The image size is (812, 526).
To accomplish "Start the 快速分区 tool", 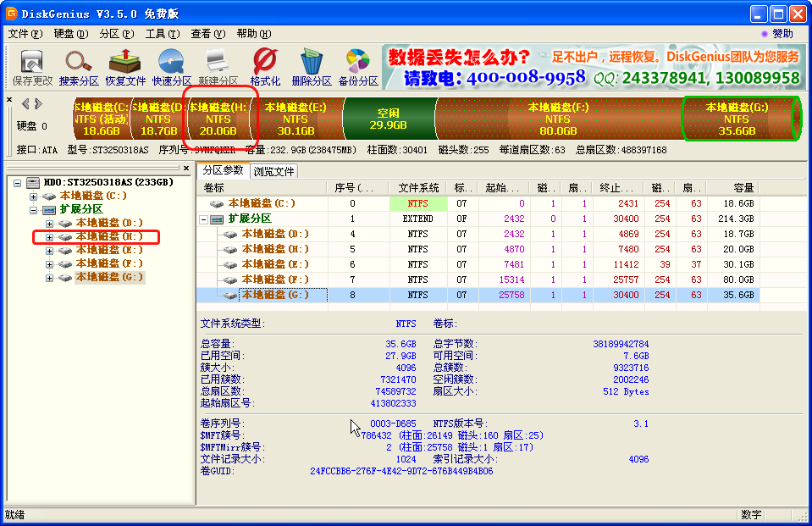I will click(x=171, y=67).
